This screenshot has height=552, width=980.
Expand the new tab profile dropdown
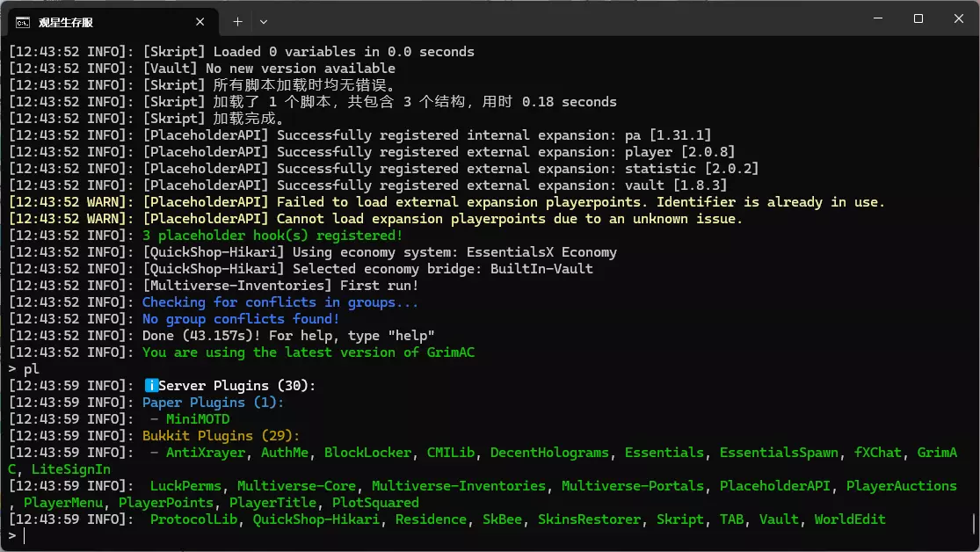(x=264, y=22)
